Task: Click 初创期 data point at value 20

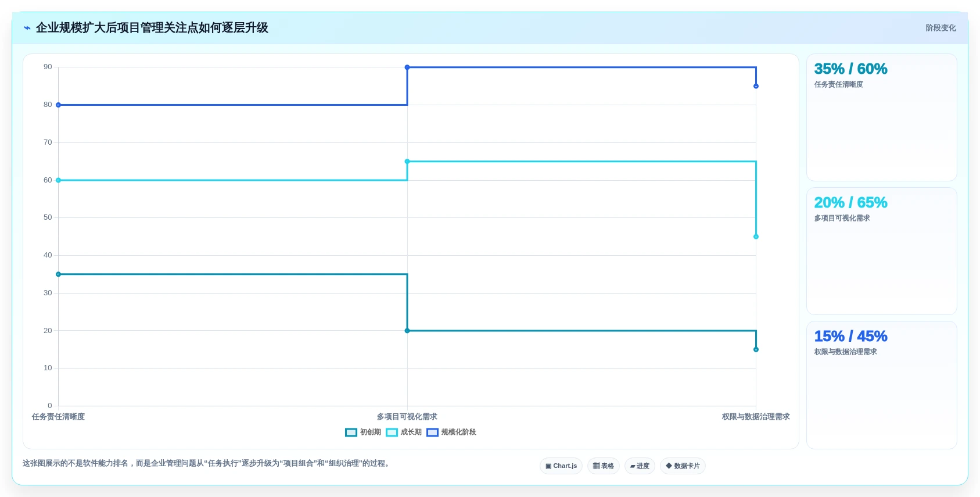Action: coord(407,331)
